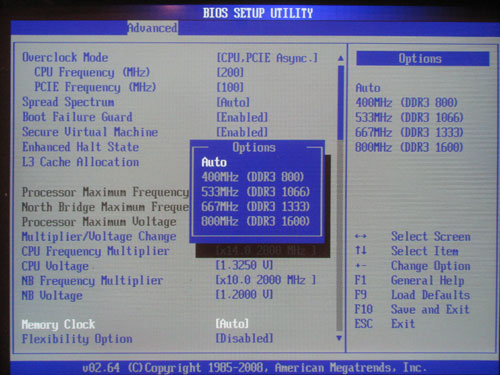Select Secure Virtual Machine setting
Image resolution: width=500 pixels, height=375 pixels.
[90, 132]
